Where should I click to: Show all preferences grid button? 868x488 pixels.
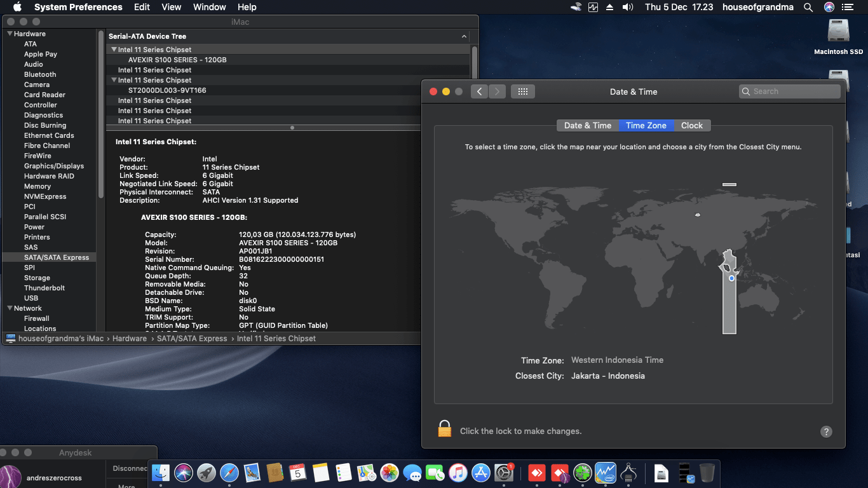point(522,91)
